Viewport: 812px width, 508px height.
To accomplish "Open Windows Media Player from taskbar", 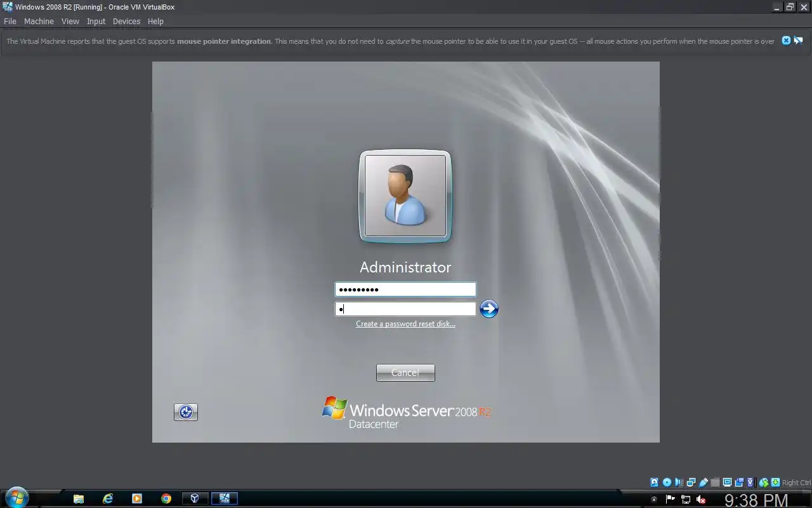I will coord(137,498).
